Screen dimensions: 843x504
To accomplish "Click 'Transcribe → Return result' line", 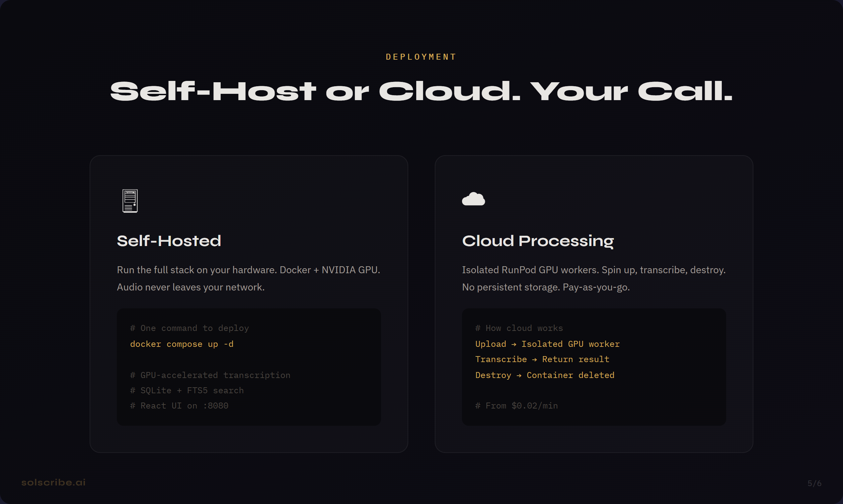I will point(542,359).
